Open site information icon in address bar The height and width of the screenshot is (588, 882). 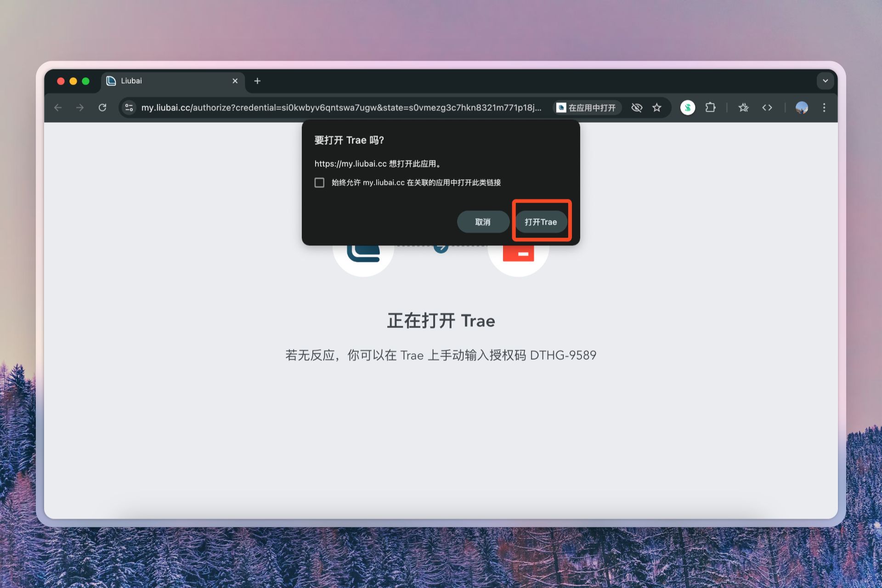click(129, 107)
